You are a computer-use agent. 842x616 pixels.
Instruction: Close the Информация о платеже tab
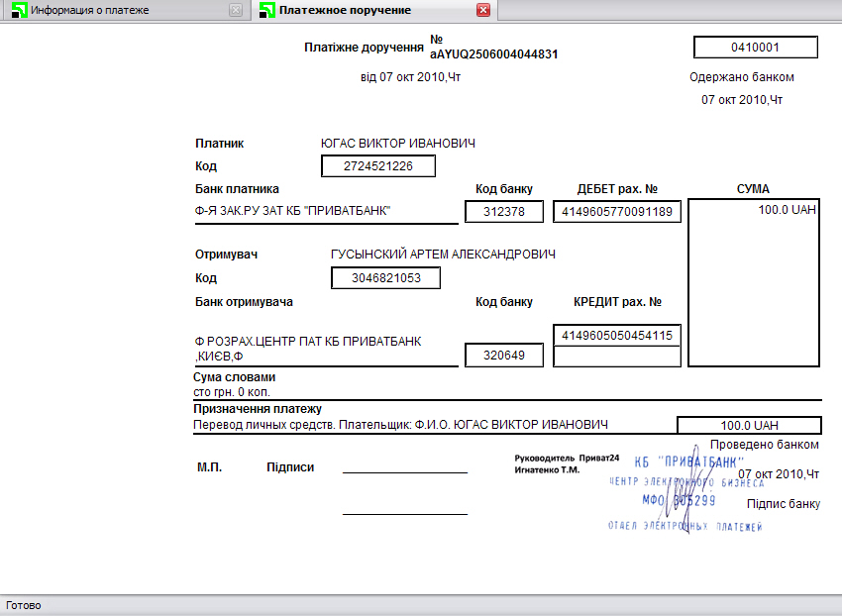point(236,10)
